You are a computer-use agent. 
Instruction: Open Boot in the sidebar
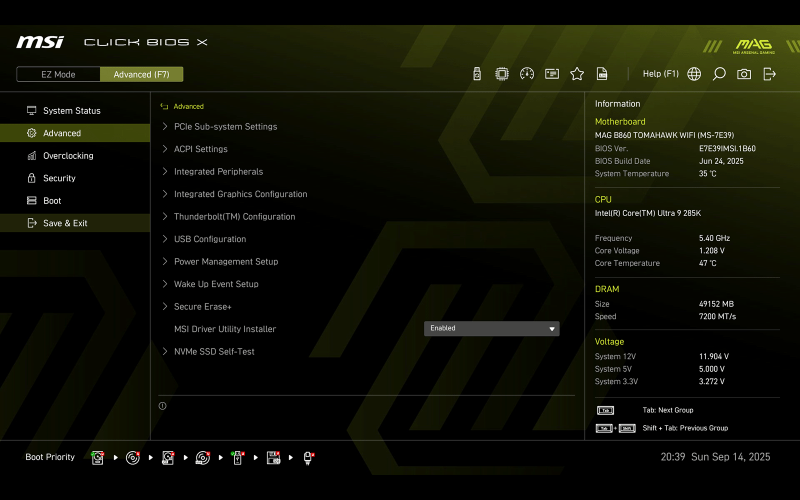(x=75, y=201)
